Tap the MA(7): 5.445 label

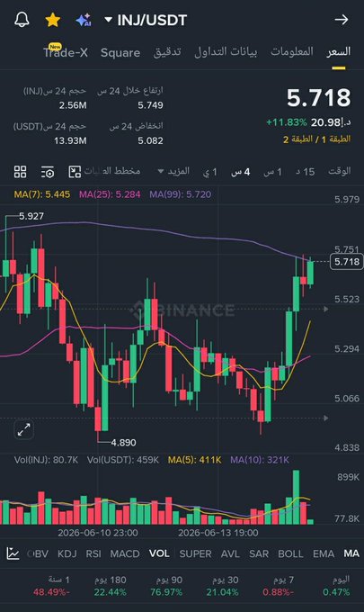[x=42, y=194]
